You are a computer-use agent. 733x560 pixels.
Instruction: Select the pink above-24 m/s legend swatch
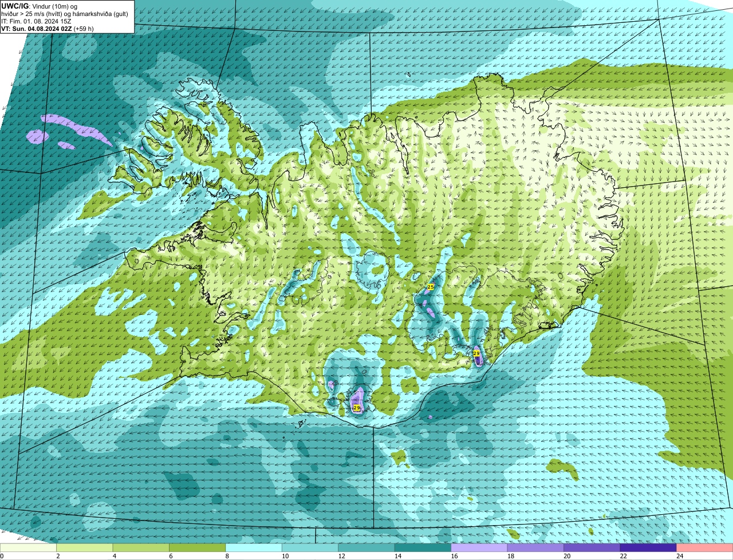pyautogui.click(x=705, y=548)
